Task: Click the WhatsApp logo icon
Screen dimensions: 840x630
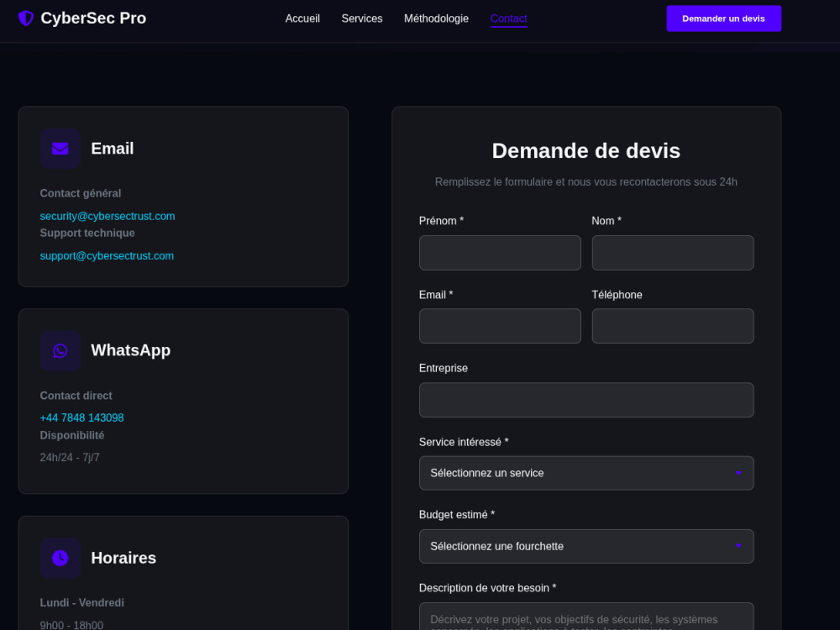Action: pos(60,350)
